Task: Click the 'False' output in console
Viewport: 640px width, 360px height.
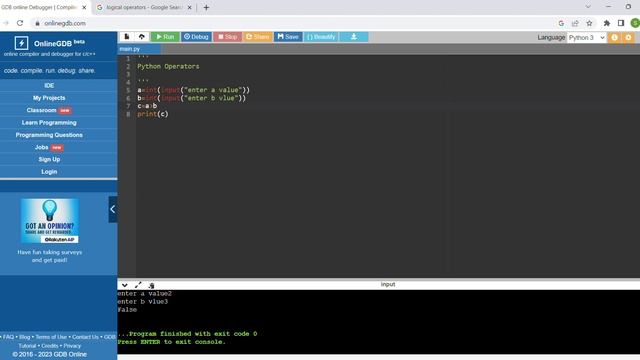Action: [127, 310]
